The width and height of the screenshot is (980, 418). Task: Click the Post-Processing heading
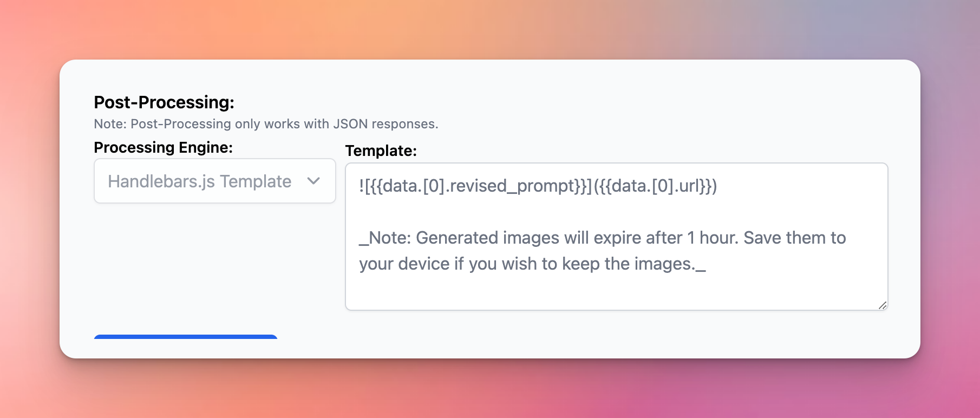click(x=164, y=102)
